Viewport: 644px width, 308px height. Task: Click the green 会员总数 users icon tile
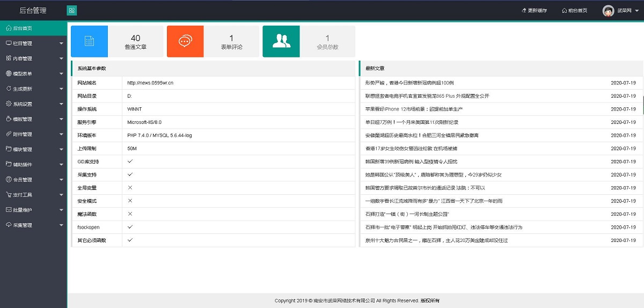click(281, 41)
